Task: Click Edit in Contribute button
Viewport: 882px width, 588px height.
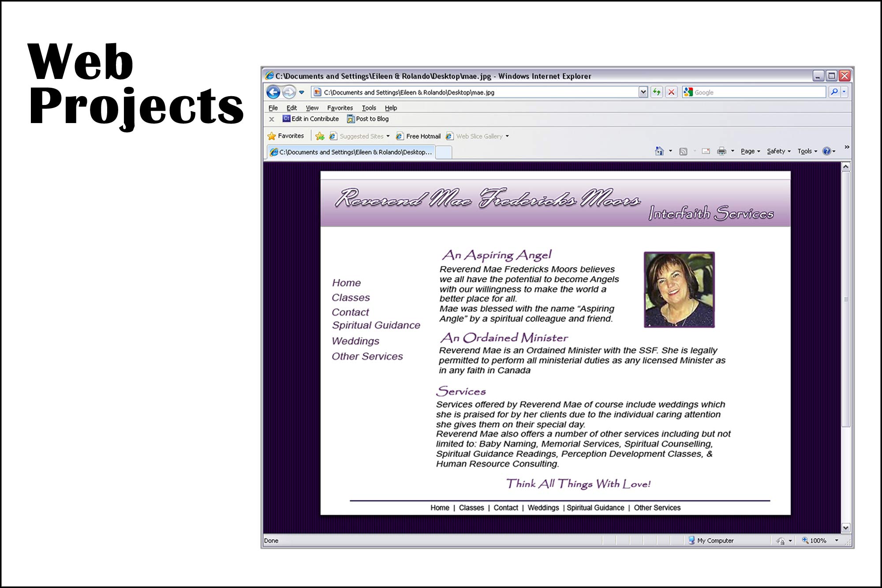Action: [311, 119]
